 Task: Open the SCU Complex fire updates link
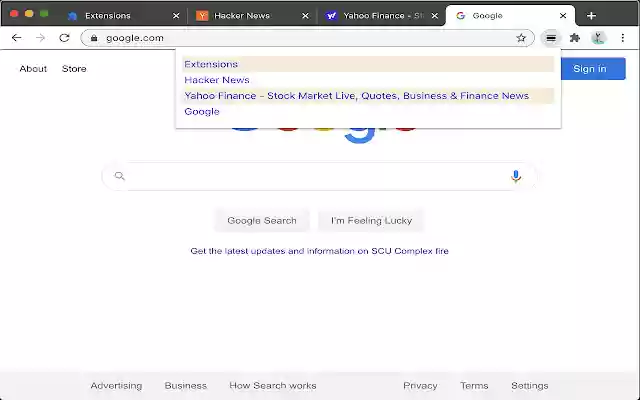[319, 251]
